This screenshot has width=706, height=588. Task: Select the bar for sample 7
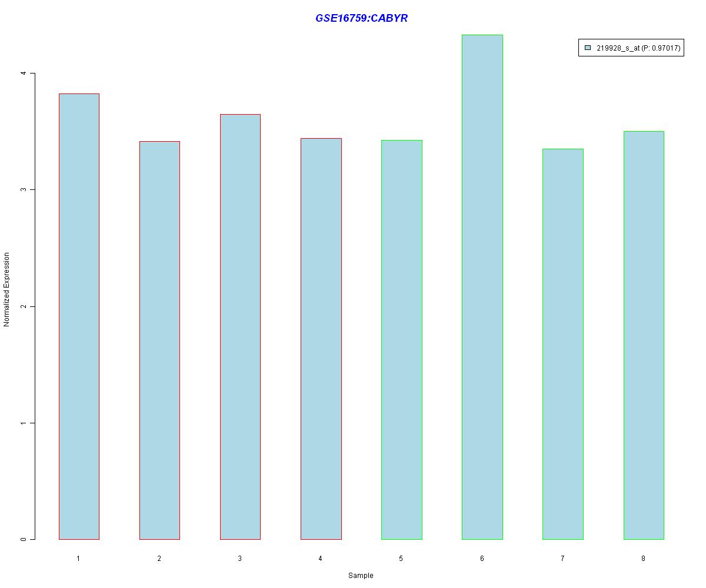pos(563,344)
